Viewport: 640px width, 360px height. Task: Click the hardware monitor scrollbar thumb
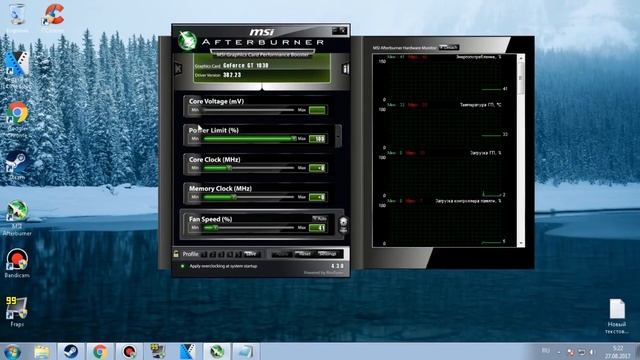coord(521,78)
